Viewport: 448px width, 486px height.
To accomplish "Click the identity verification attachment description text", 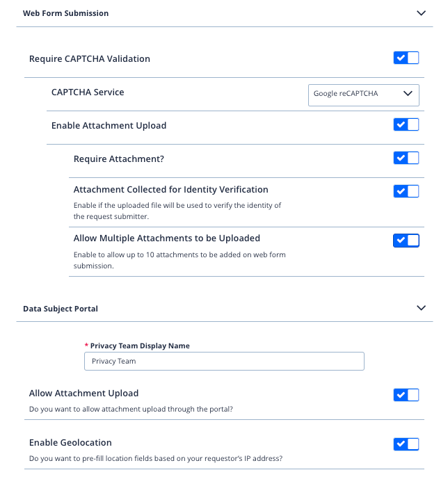I will click(x=177, y=211).
